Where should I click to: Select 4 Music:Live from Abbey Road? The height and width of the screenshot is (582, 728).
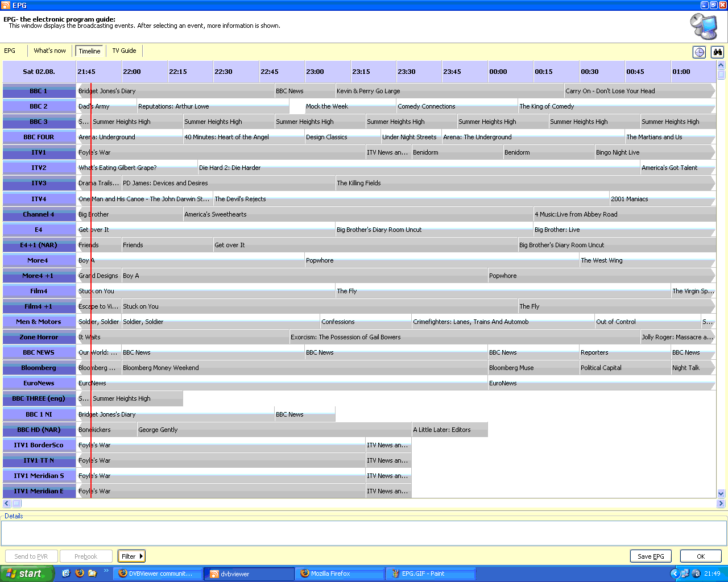624,214
